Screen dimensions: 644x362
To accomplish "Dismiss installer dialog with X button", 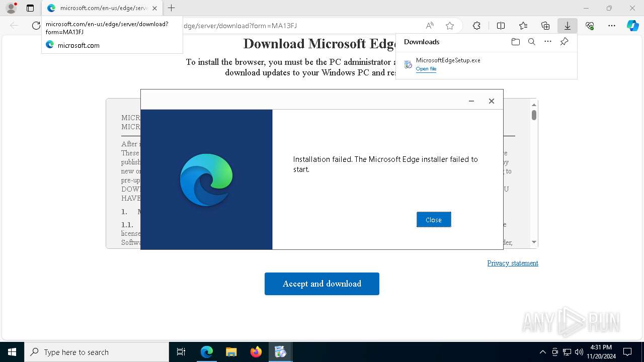I will pyautogui.click(x=492, y=101).
